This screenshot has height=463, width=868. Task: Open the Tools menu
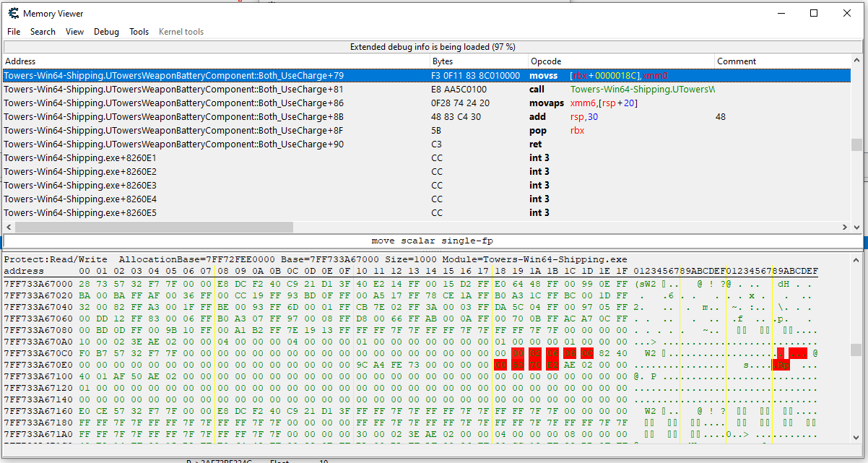(x=139, y=32)
